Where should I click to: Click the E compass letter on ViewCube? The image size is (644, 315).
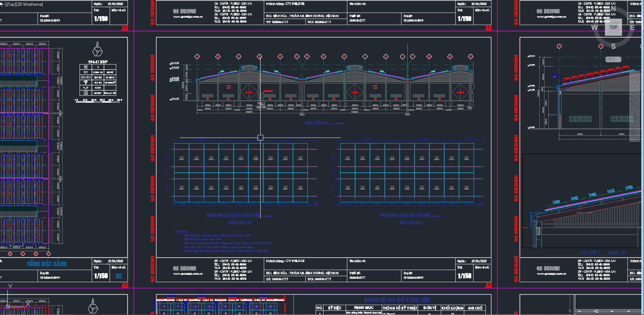(632, 28)
